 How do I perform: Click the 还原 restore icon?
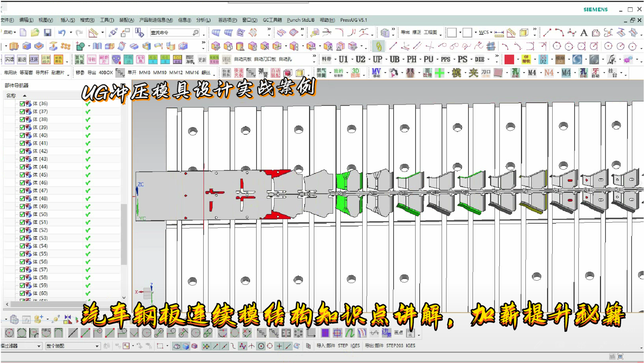(x=34, y=59)
